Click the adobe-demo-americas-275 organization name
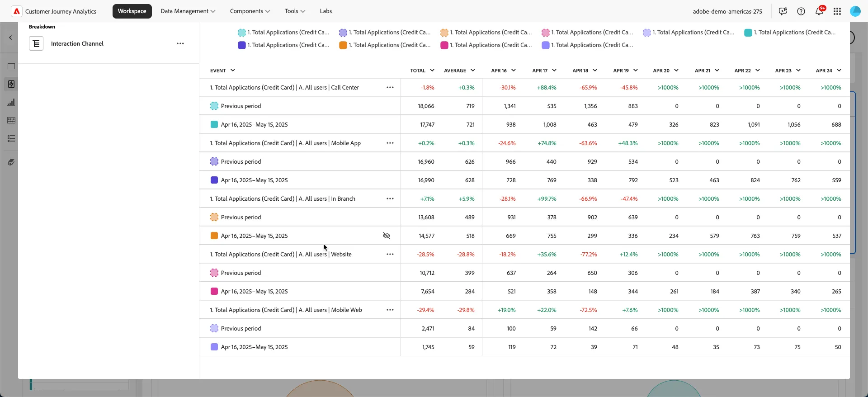Screen dimensions: 868x397 click(x=727, y=11)
